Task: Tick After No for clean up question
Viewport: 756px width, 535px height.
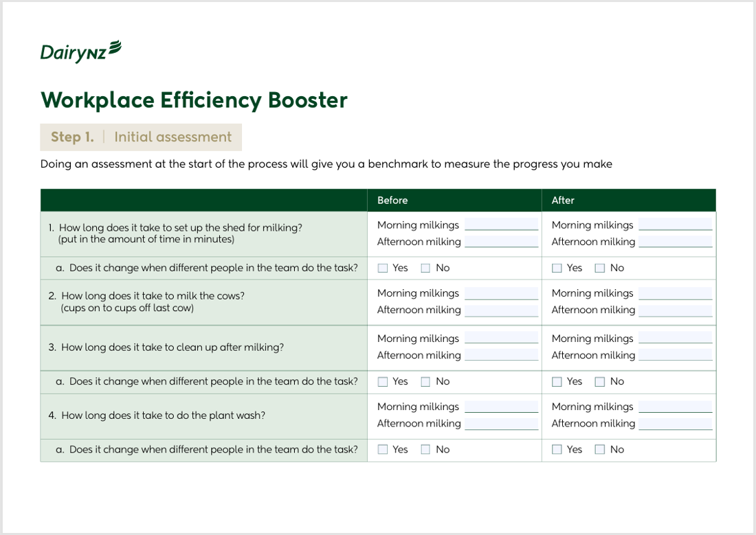Action: coord(600,382)
